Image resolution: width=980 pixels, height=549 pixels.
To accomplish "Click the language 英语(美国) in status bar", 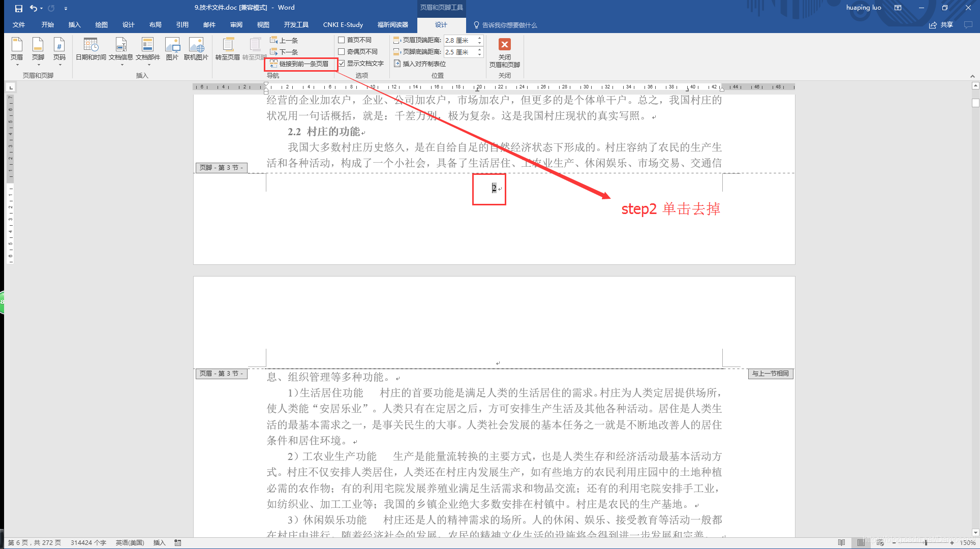I will tap(130, 543).
